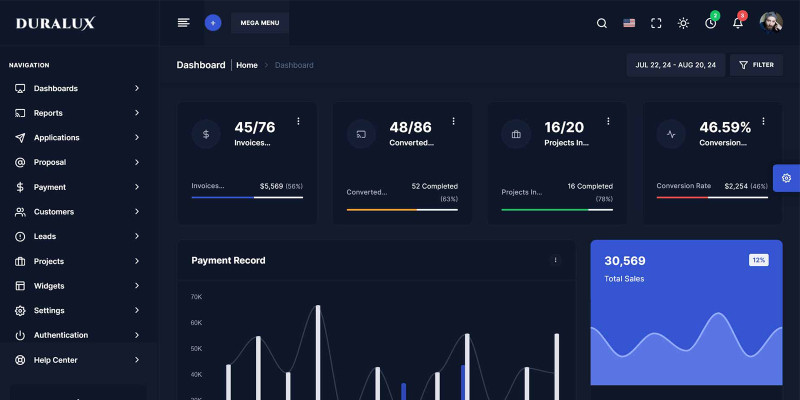Open the Mega Menu
The image size is (800, 400).
[259, 22]
